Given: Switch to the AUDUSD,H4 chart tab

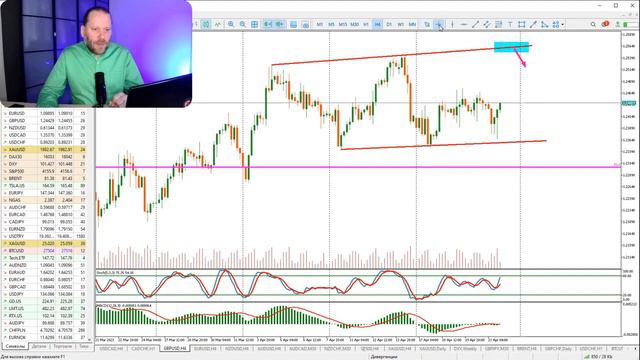Looking at the screenshot, I should point(268,349).
